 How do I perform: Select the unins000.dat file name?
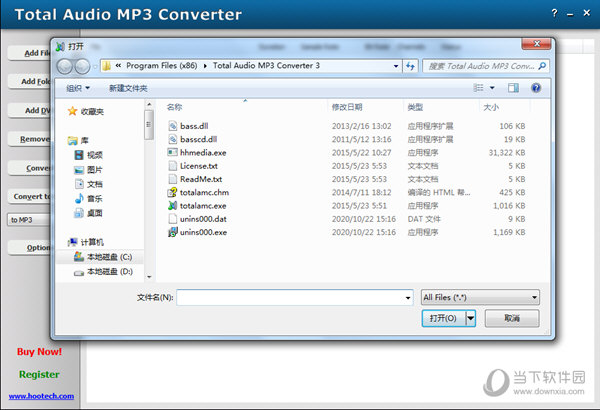203,219
